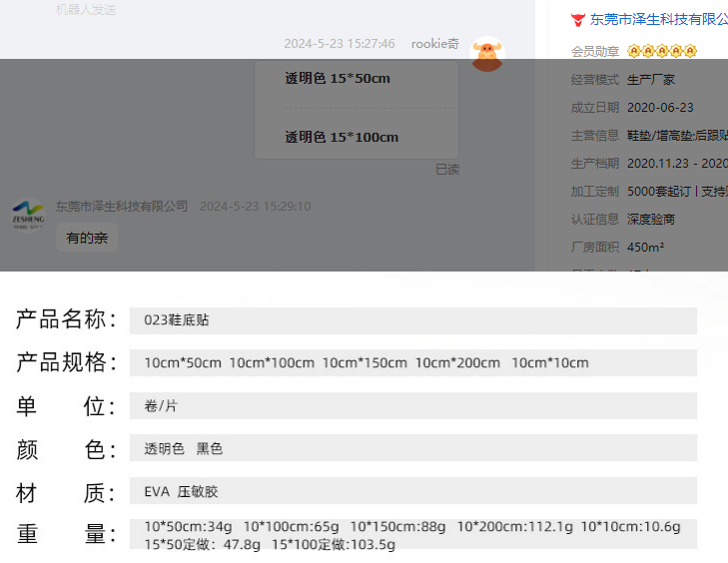Select the 透明色 15*100cm message option
This screenshot has height=563, width=728.
pyautogui.click(x=342, y=138)
